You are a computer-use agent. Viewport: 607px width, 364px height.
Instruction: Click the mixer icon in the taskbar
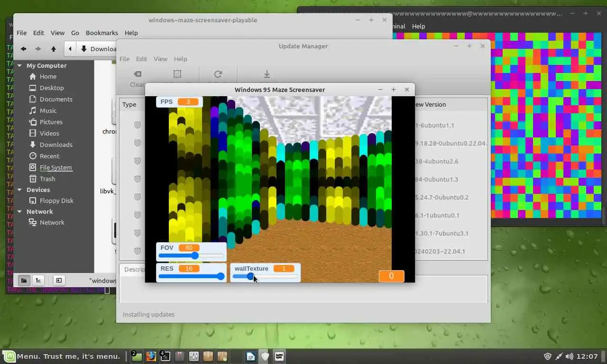pyautogui.click(x=193, y=356)
